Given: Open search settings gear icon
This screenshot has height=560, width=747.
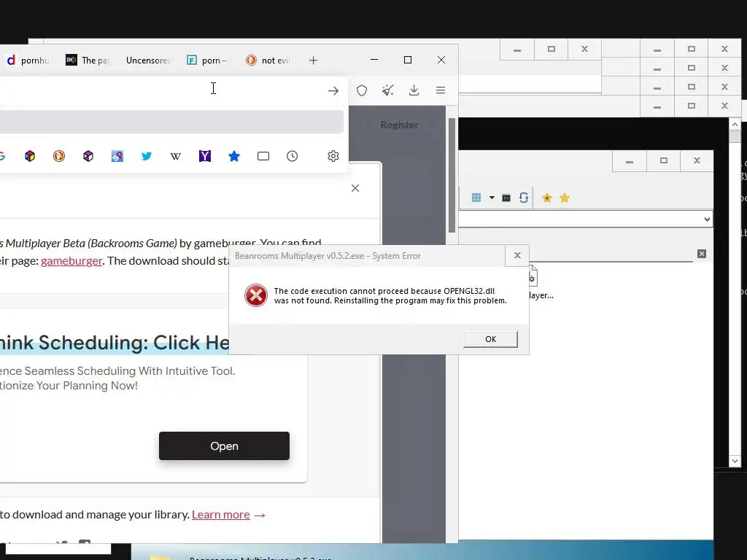Looking at the screenshot, I should click(x=333, y=156).
